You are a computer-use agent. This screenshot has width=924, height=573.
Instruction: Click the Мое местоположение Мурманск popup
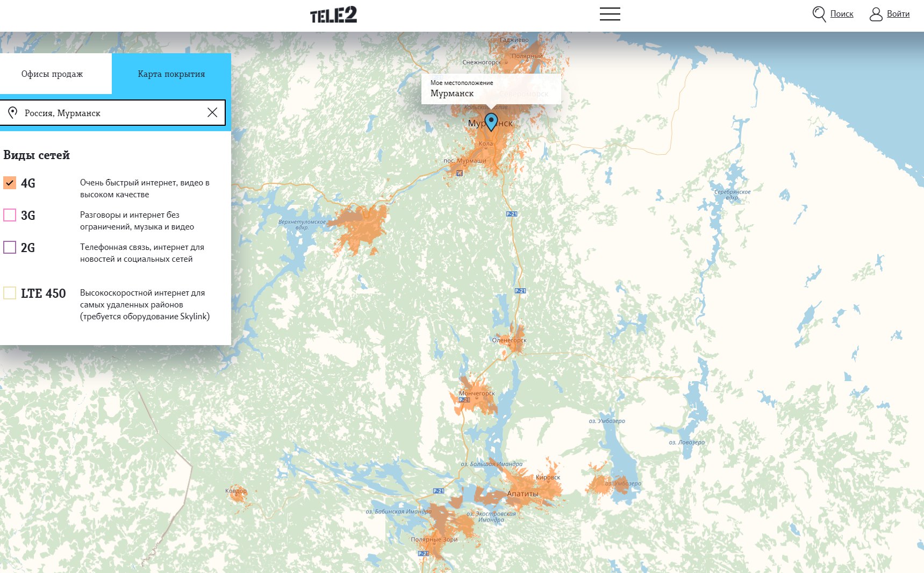click(491, 89)
